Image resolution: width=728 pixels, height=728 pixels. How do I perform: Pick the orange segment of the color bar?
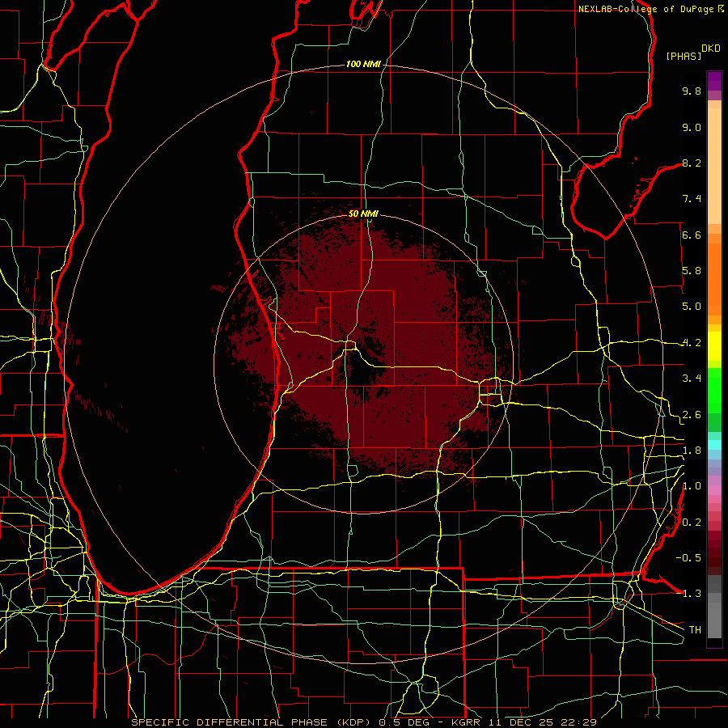coord(714,278)
